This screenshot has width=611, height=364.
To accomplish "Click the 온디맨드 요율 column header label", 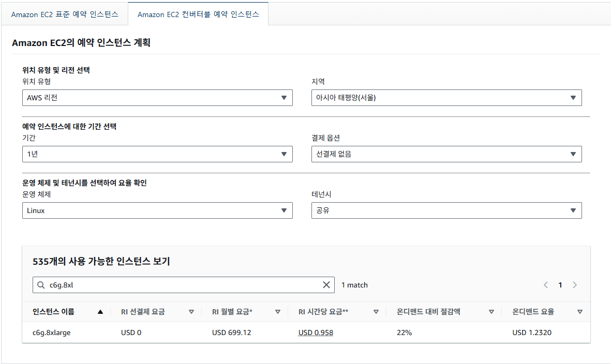I will point(533,312).
